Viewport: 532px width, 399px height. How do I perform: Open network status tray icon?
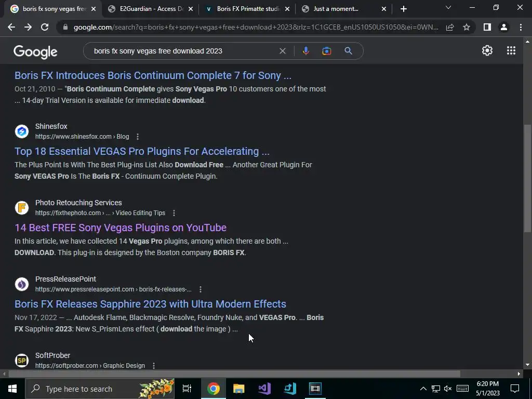pyautogui.click(x=436, y=389)
